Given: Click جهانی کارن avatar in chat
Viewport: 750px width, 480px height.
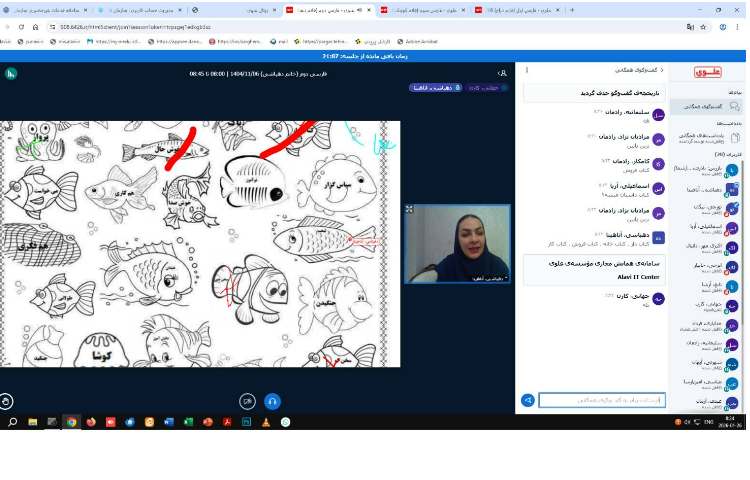Looking at the screenshot, I should coord(659,299).
